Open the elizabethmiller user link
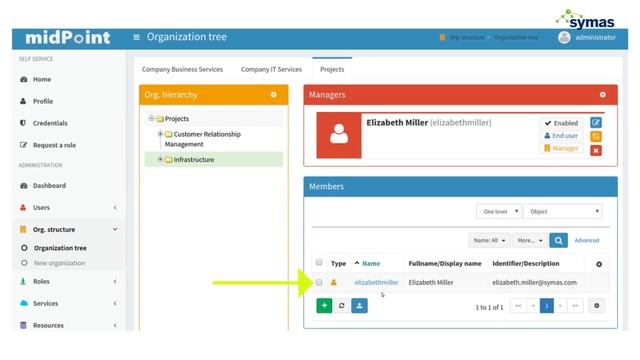This screenshot has width=640, height=360. tap(376, 282)
